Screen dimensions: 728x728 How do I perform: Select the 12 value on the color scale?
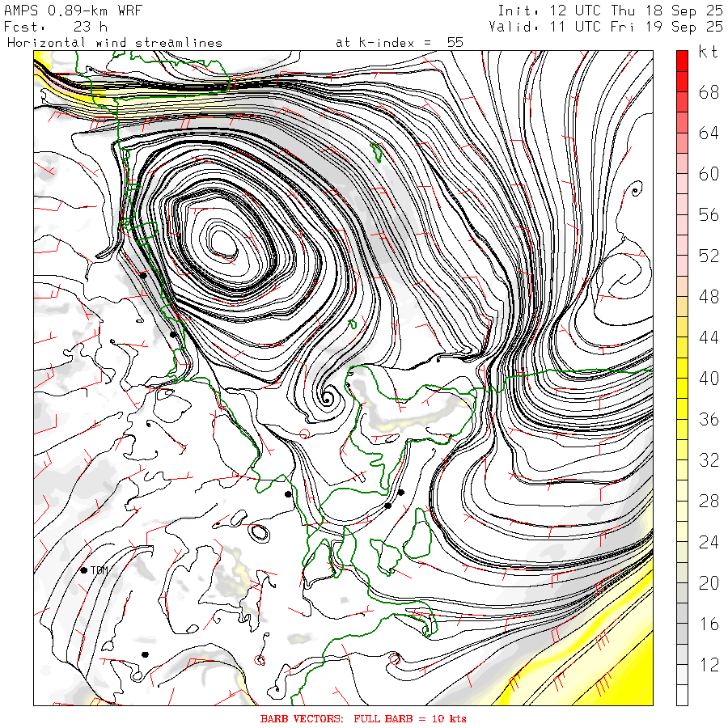tap(709, 664)
